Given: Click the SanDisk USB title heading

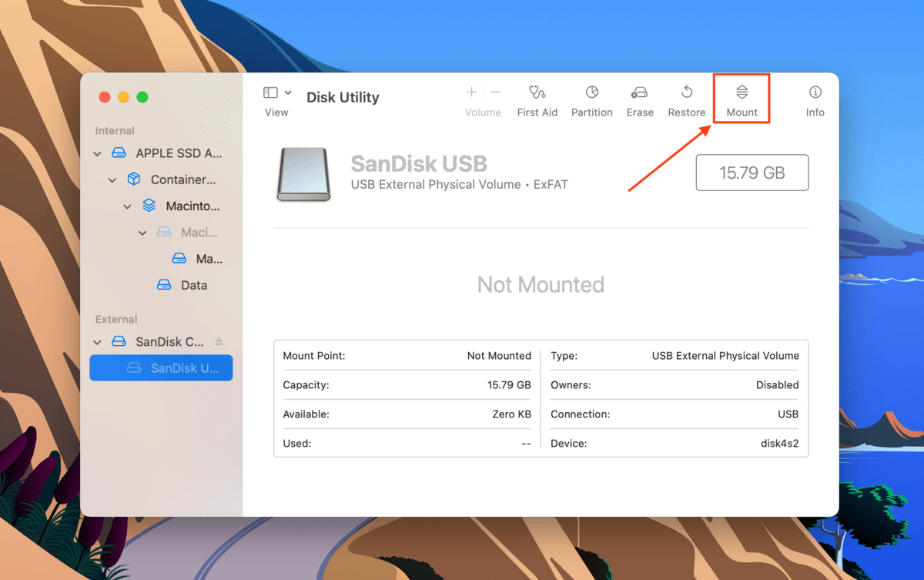Looking at the screenshot, I should pos(419,164).
